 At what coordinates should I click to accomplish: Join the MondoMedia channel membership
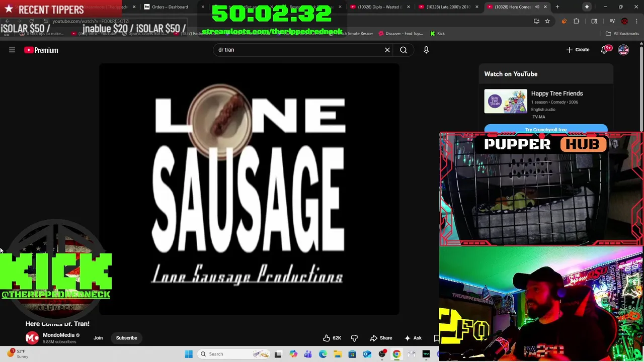(x=98, y=338)
